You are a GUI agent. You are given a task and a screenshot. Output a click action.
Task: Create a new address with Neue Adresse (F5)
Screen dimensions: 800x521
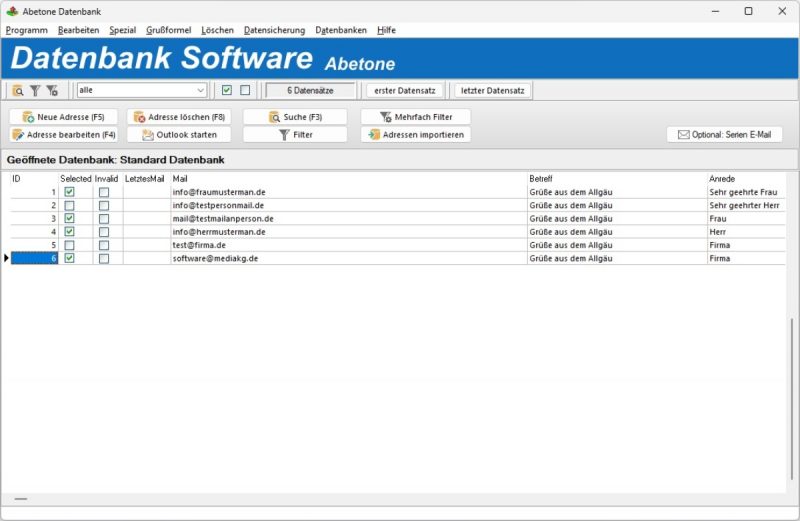tap(63, 117)
